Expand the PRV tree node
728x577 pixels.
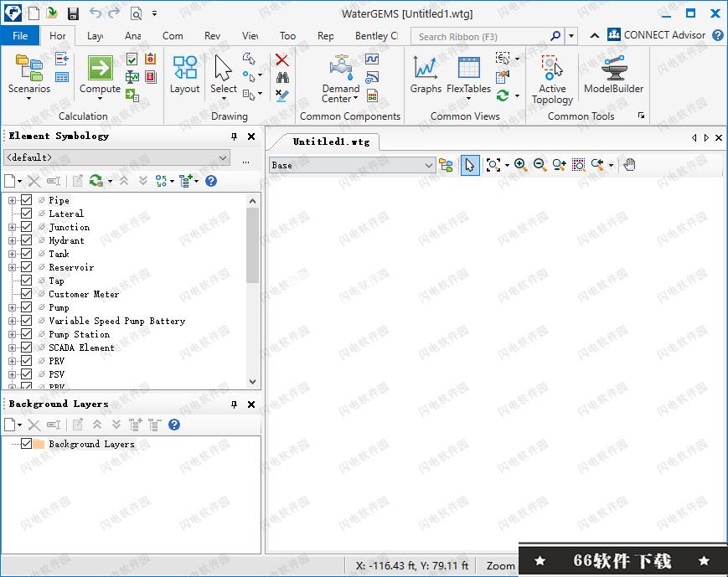(12, 361)
